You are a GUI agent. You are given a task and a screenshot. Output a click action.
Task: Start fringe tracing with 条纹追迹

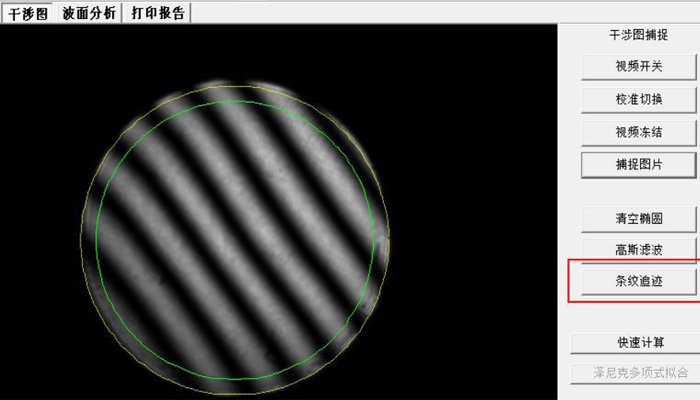pyautogui.click(x=638, y=281)
